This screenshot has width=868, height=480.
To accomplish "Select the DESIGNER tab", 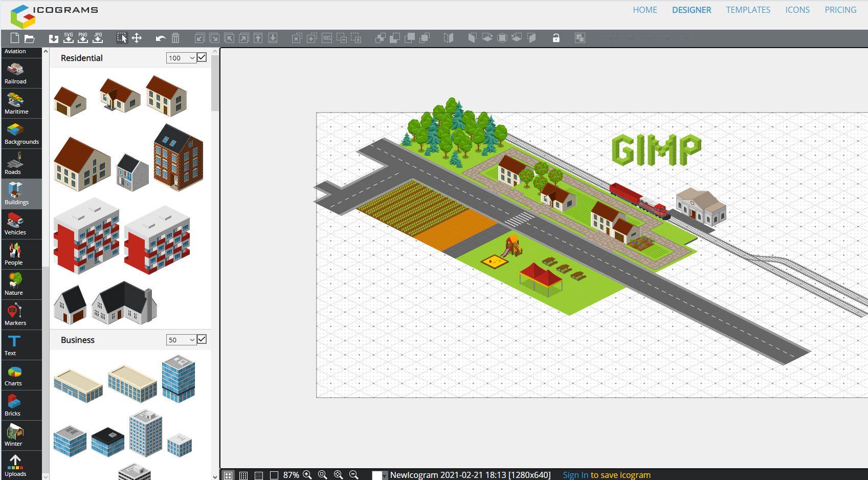I will click(692, 10).
